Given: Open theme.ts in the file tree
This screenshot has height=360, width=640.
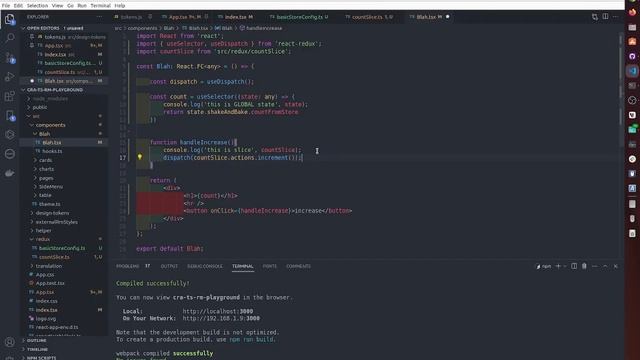Looking at the screenshot, I should click(49, 204).
